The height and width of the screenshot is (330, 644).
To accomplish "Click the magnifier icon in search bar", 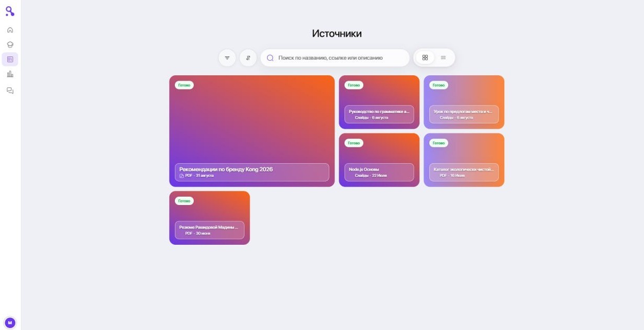I will coord(270,58).
